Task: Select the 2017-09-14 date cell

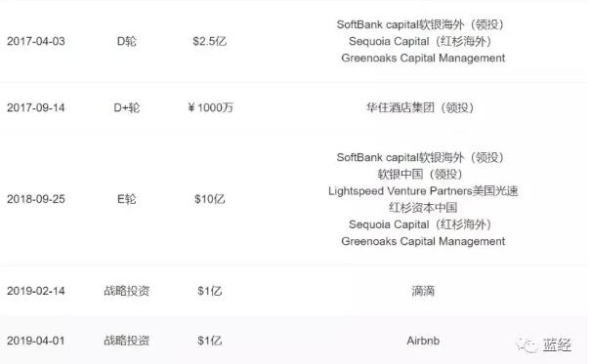Action: pos(36,107)
